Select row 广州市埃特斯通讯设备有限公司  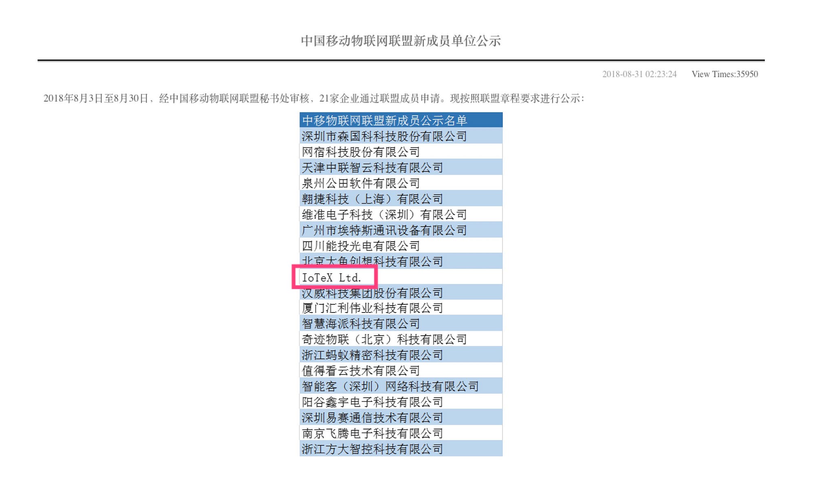[401, 230]
